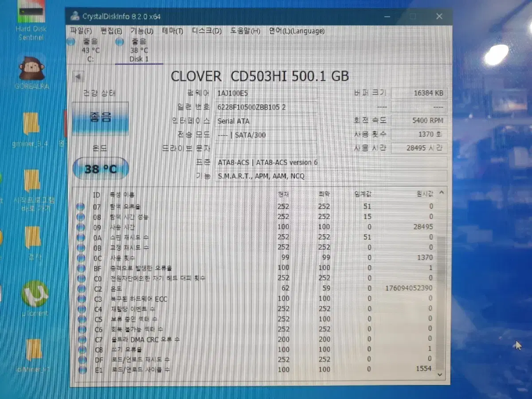Click the previous disk arrow button
This screenshot has width=532, height=399.
tap(78, 77)
